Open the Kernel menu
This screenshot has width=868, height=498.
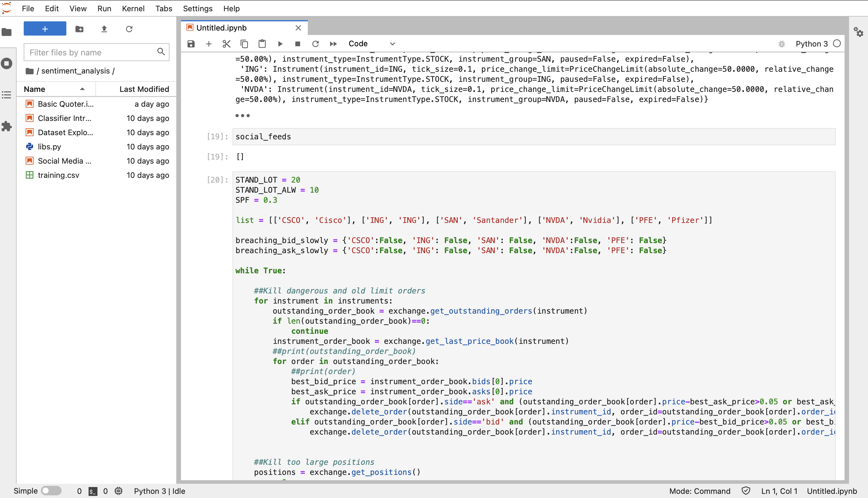pos(133,9)
